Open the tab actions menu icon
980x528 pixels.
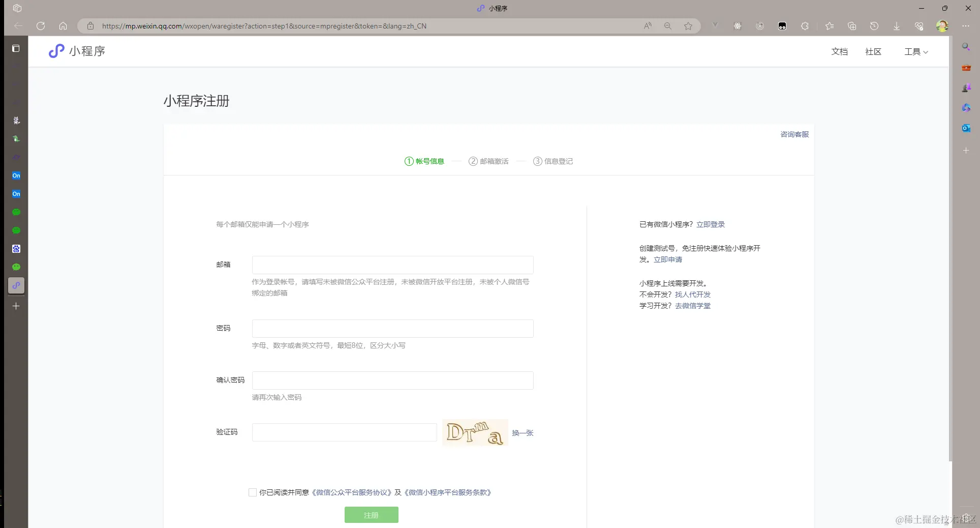[17, 8]
